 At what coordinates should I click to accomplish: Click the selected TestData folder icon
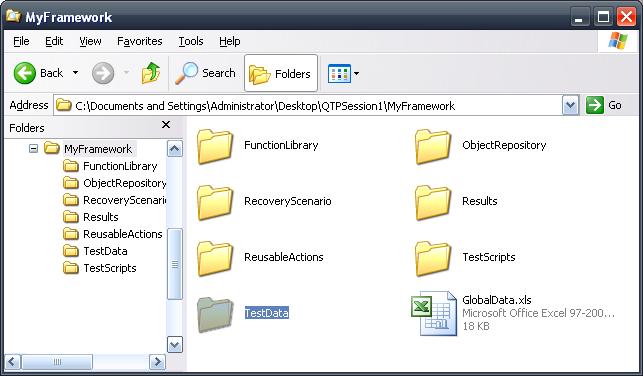pos(215,314)
